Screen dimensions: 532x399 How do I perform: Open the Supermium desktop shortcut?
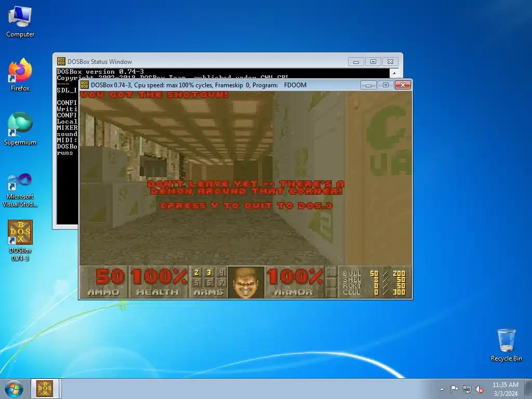(20, 129)
